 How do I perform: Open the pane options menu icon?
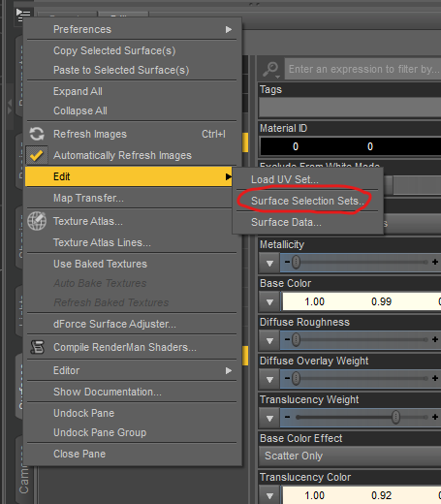coord(23,15)
